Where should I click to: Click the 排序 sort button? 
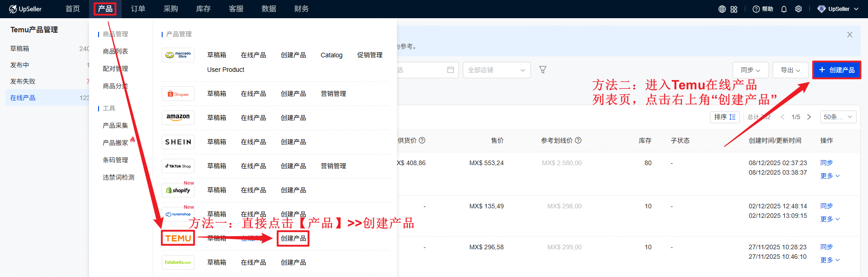(x=724, y=117)
